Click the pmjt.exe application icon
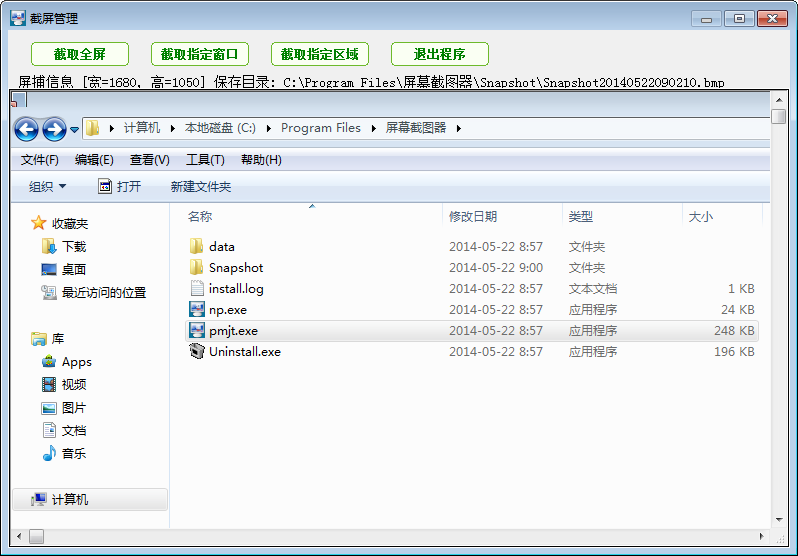This screenshot has height=556, width=798. 196,330
